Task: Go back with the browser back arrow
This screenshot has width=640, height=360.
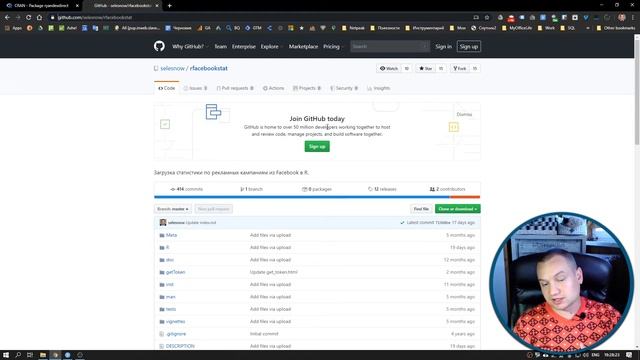Action: [7, 18]
